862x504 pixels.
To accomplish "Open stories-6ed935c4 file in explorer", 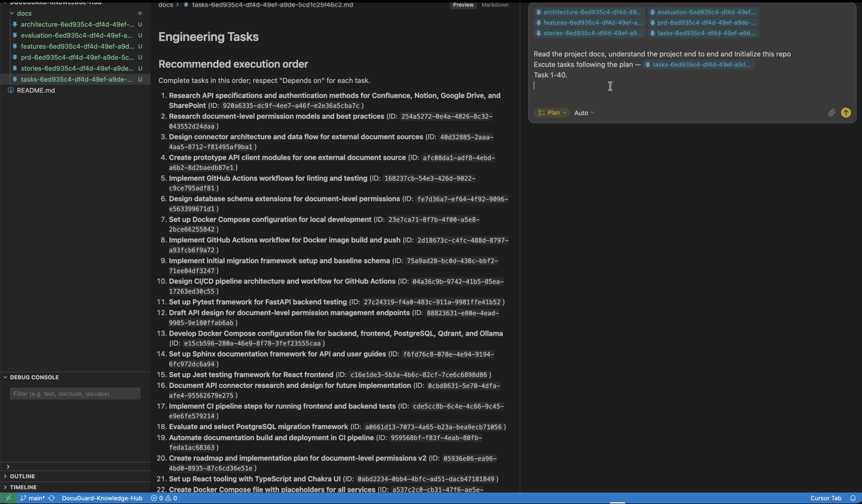I will pyautogui.click(x=77, y=68).
